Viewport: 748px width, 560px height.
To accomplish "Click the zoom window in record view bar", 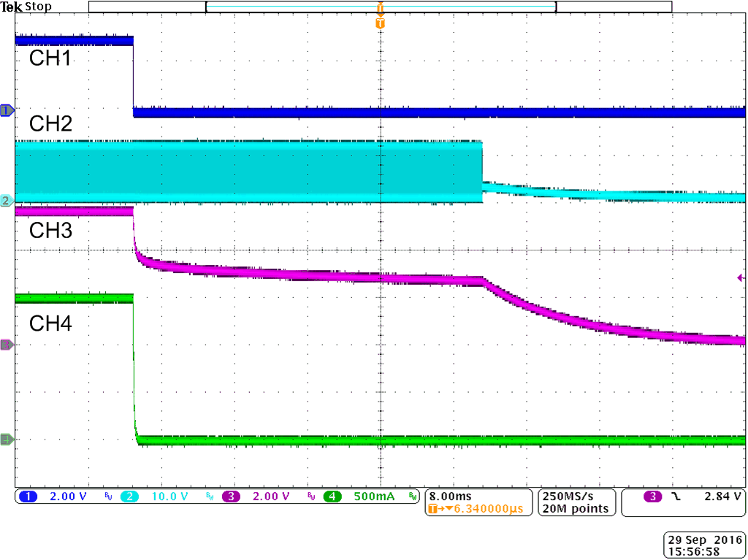I will (380, 6).
